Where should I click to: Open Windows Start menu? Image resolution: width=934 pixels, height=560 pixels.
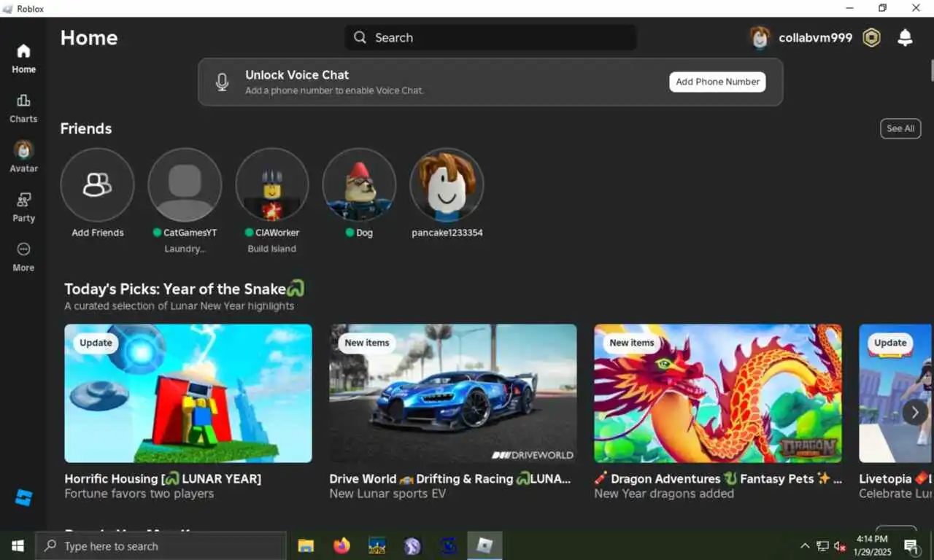pos(18,545)
